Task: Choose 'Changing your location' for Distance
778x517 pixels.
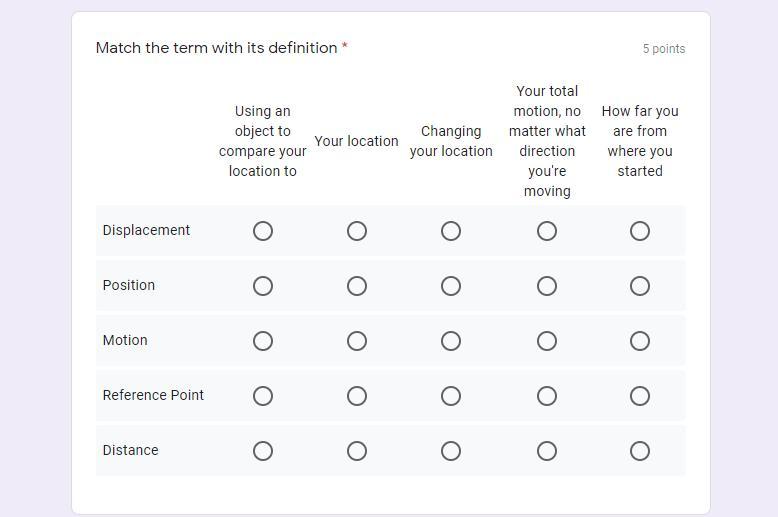Action: tap(451, 451)
